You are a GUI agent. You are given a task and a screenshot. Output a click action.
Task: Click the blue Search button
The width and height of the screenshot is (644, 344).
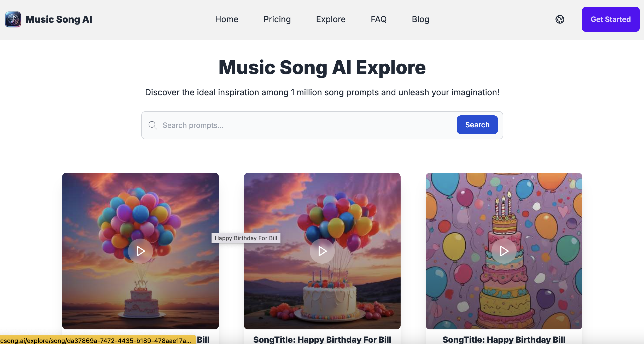click(x=477, y=125)
